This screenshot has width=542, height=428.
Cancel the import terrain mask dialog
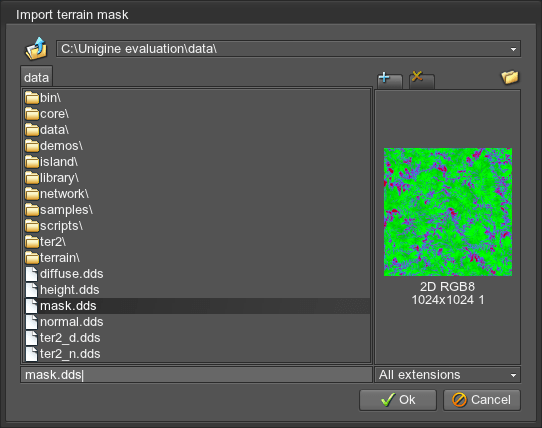click(482, 400)
